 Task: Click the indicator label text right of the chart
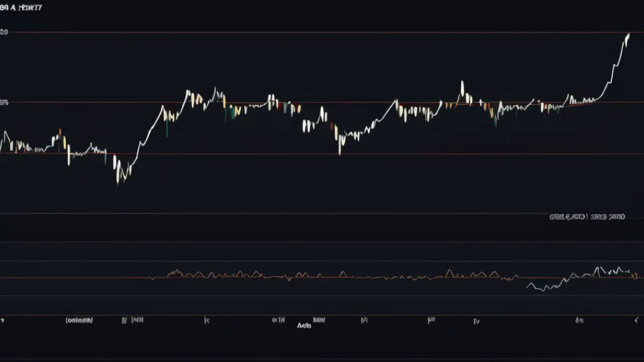tap(587, 216)
